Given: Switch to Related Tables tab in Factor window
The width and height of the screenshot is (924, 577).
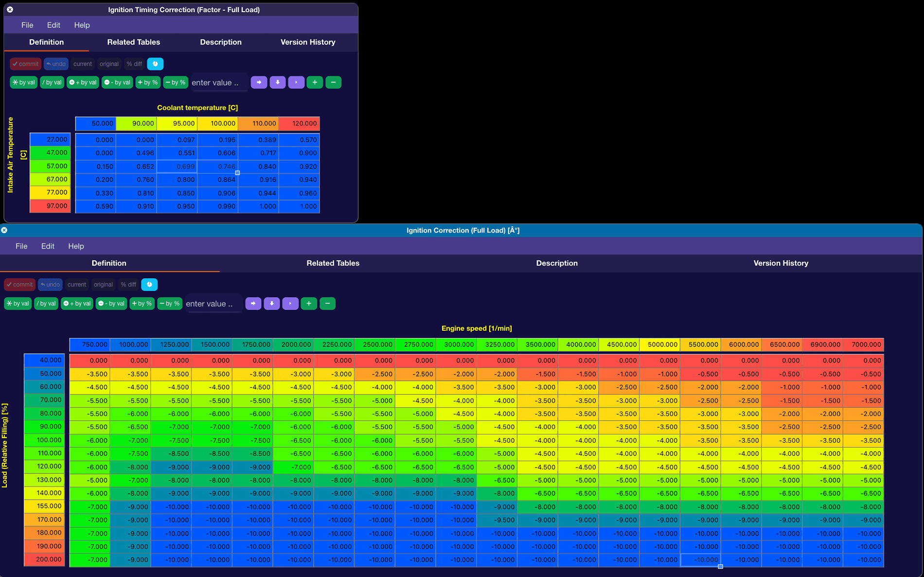Looking at the screenshot, I should pyautogui.click(x=134, y=42).
